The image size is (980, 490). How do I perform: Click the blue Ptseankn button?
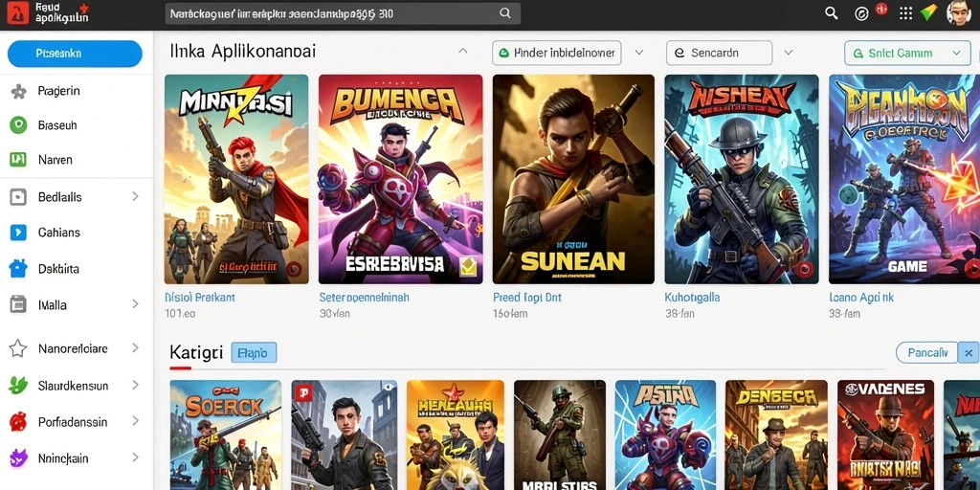[x=75, y=54]
